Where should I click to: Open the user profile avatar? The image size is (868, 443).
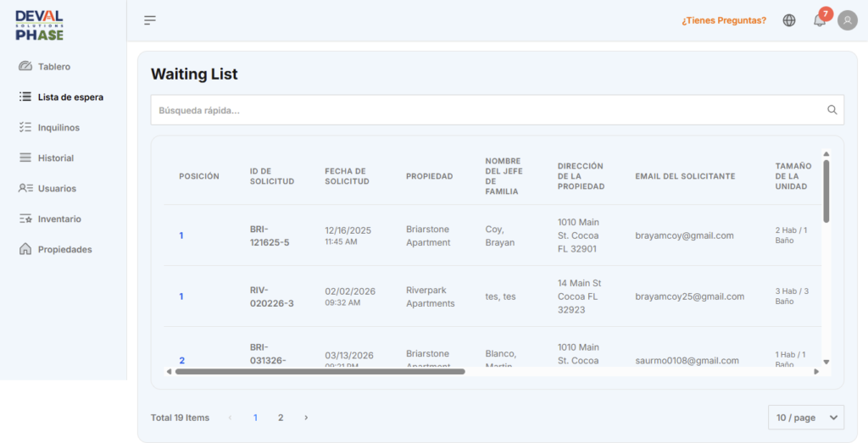point(847,20)
